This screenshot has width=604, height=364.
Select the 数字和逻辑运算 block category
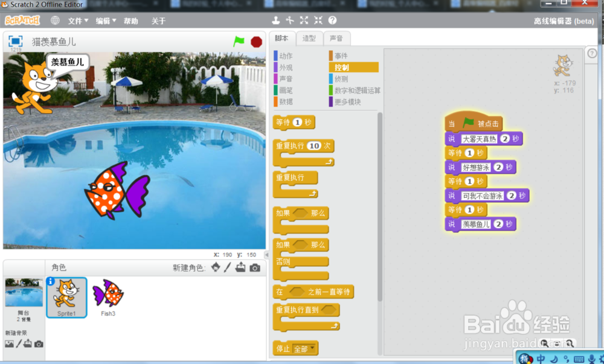pyautogui.click(x=355, y=91)
